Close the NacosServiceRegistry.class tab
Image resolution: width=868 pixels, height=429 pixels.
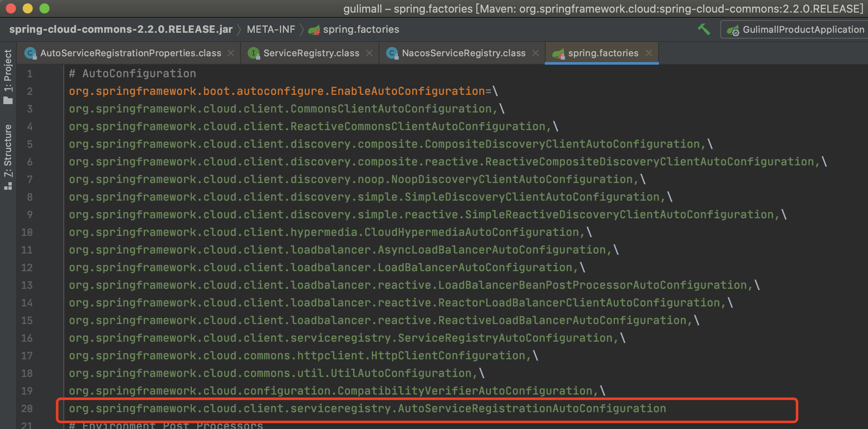536,53
